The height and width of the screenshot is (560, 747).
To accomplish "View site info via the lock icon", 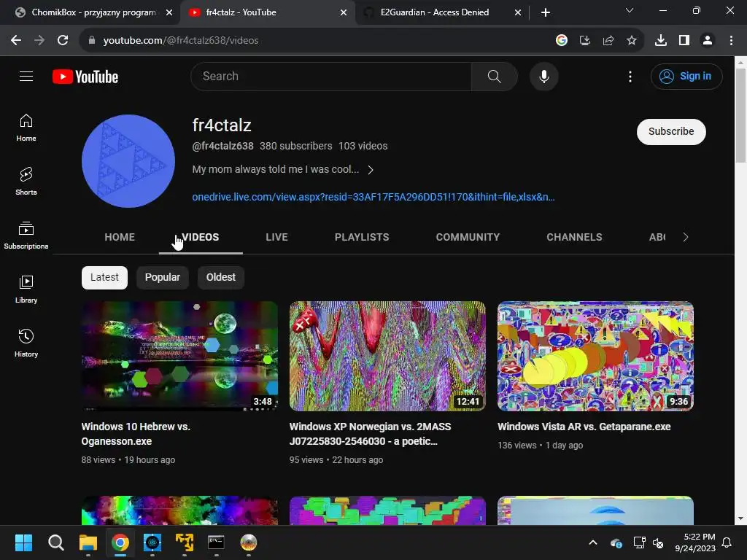I will coord(91,41).
